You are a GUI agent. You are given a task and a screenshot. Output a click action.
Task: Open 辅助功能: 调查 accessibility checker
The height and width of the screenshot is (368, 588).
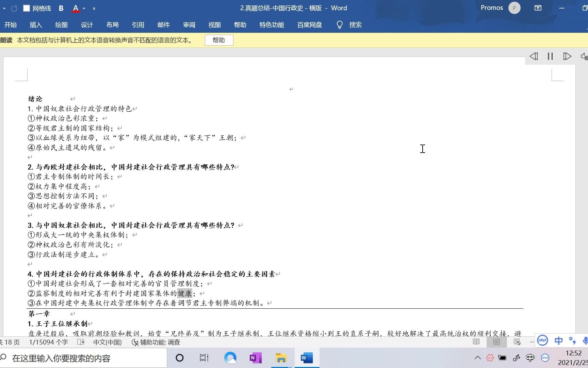(x=156, y=342)
